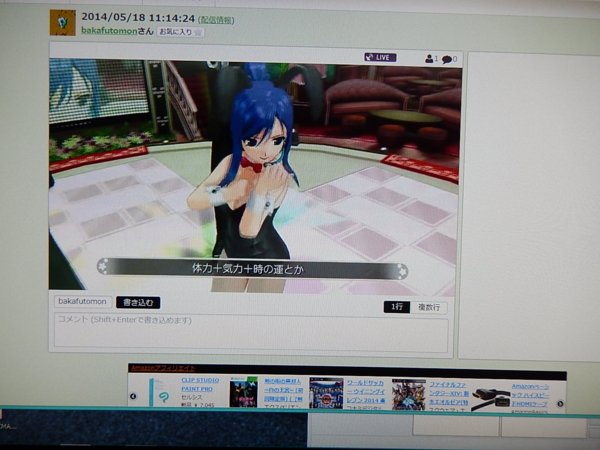The image size is (600, 450).
Task: Add broadcaster with お気に入り favorite button
Action: [181, 32]
